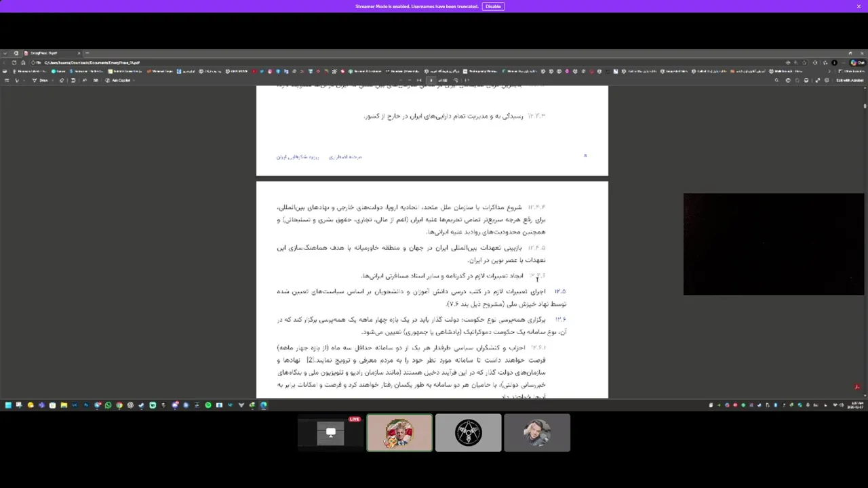This screenshot has width=868, height=488.
Task: Click the section number 12.5
Action: pyautogui.click(x=560, y=291)
